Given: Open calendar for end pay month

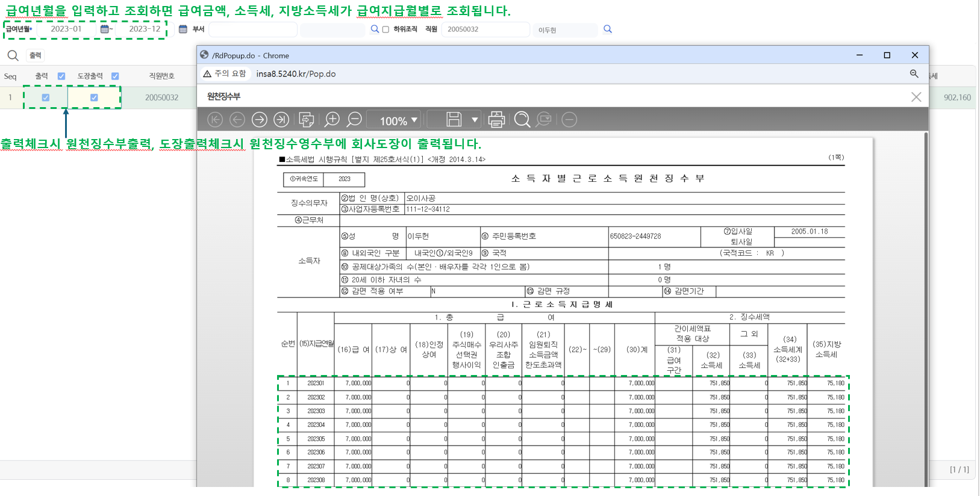Looking at the screenshot, I should tap(183, 29).
